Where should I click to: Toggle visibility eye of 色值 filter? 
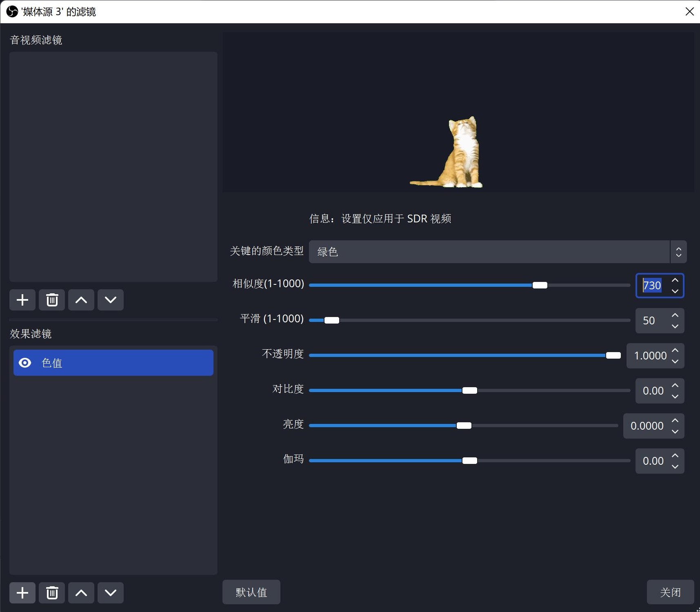pos(25,363)
